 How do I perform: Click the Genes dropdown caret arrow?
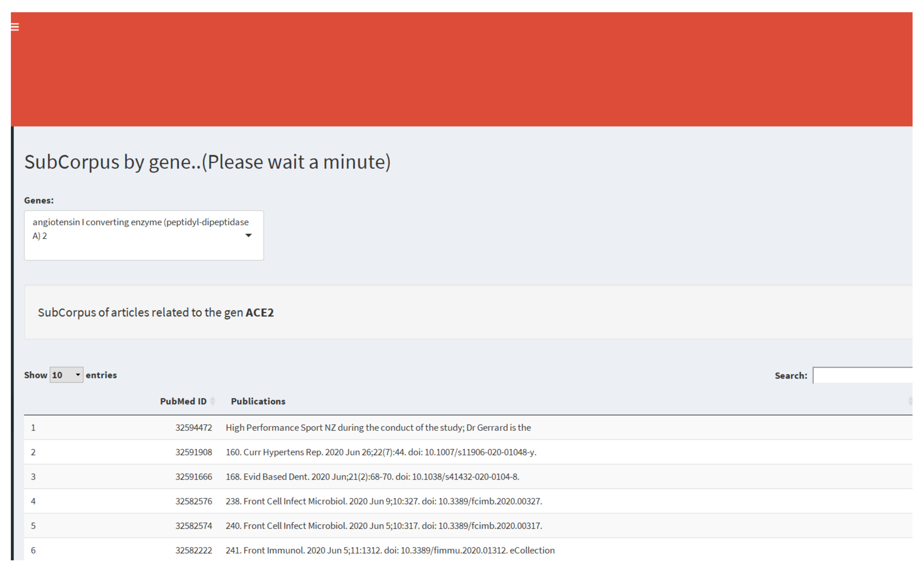(248, 235)
